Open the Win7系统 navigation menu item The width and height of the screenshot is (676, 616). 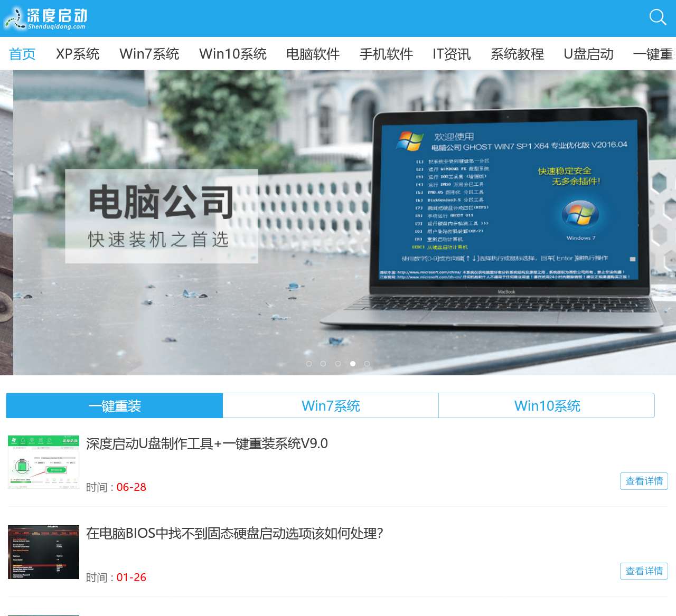coord(149,54)
